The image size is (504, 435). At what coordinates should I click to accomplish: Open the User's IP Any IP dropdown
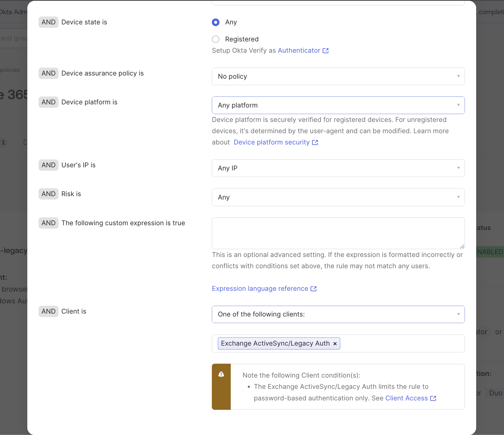(x=338, y=168)
